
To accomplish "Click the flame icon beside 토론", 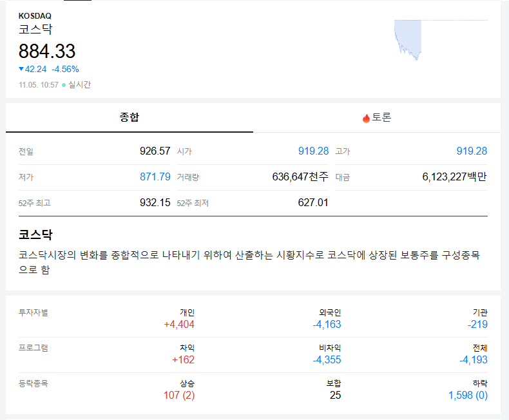I will [366, 118].
